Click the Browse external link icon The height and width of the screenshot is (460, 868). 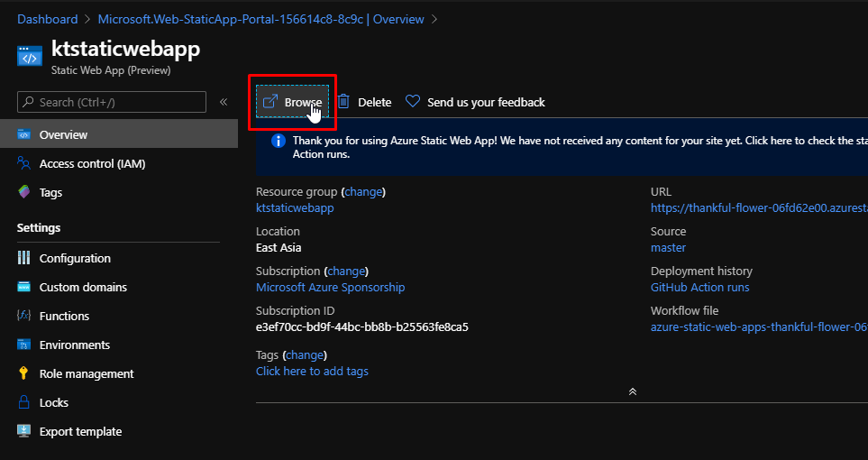point(270,101)
